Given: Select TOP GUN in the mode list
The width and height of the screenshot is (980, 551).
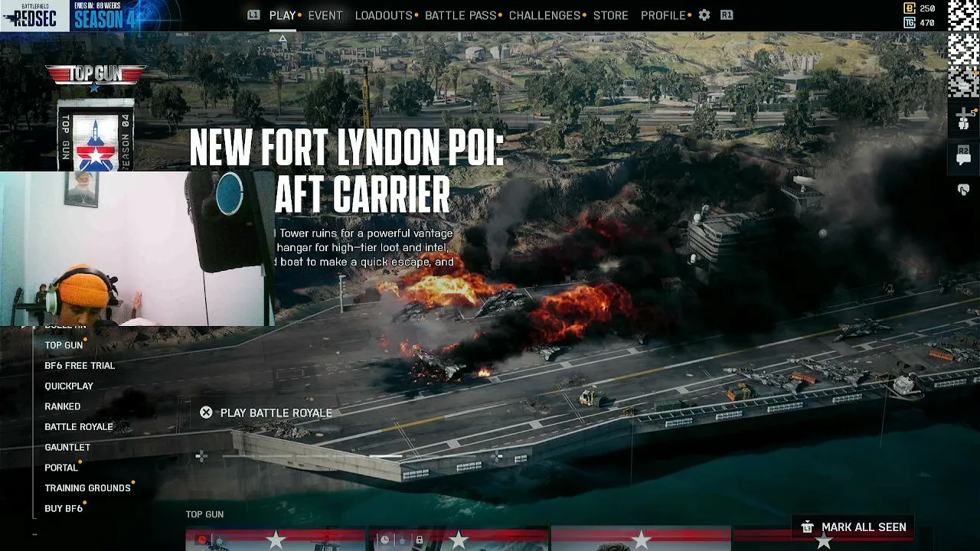Looking at the screenshot, I should click(x=64, y=345).
